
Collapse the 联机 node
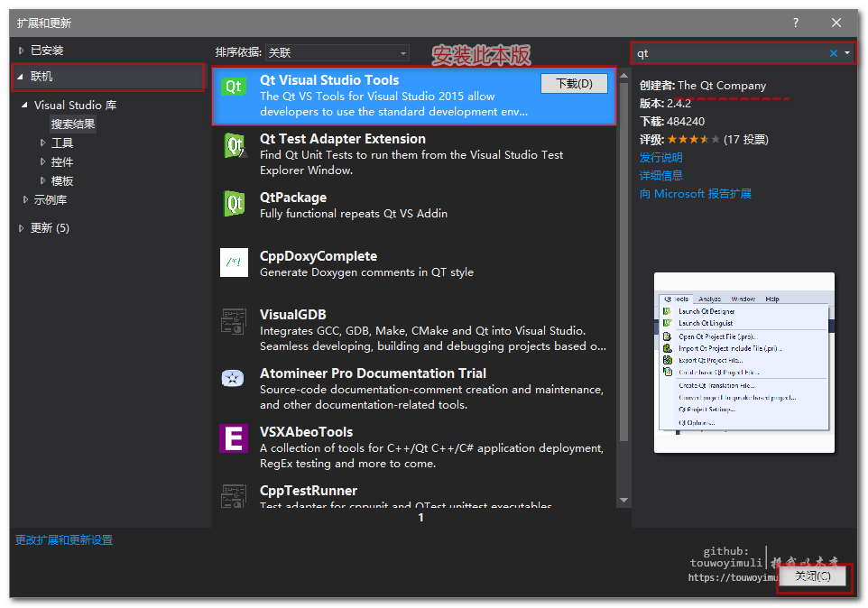(21, 77)
